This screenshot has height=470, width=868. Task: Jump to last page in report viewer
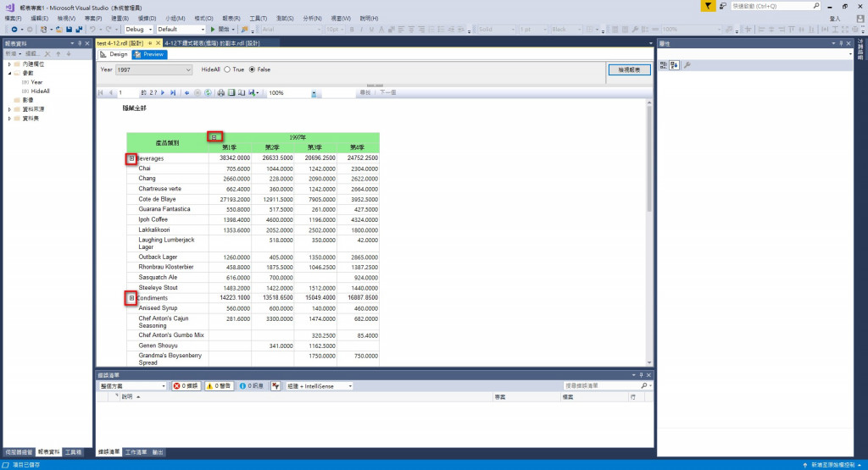pyautogui.click(x=173, y=93)
